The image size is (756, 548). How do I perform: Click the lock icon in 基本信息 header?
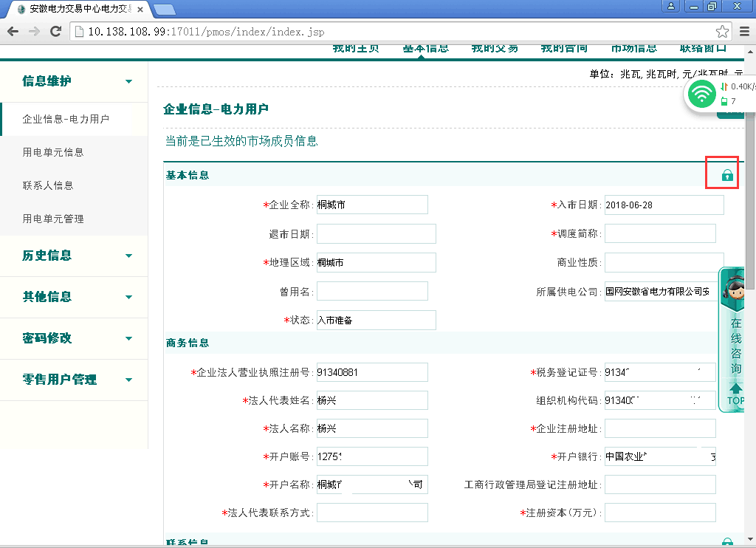coord(727,175)
